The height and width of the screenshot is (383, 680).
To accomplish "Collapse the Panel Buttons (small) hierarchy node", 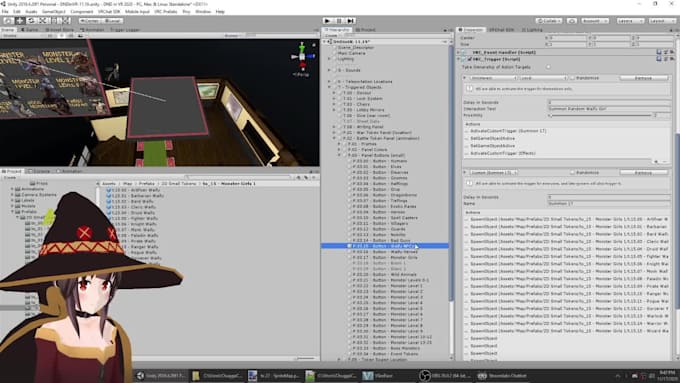I will coord(339,155).
